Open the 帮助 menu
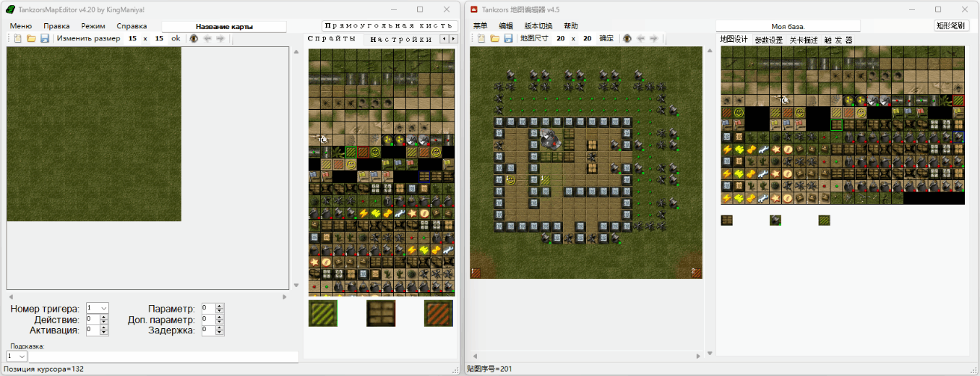This screenshot has height=376, width=980. (571, 26)
